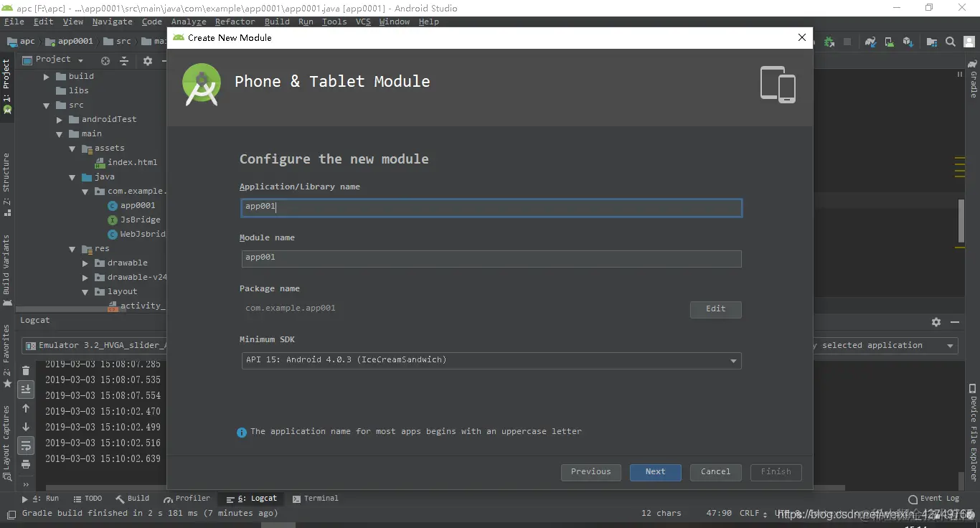The image size is (980, 528).
Task: Click the Previous button
Action: (x=591, y=472)
